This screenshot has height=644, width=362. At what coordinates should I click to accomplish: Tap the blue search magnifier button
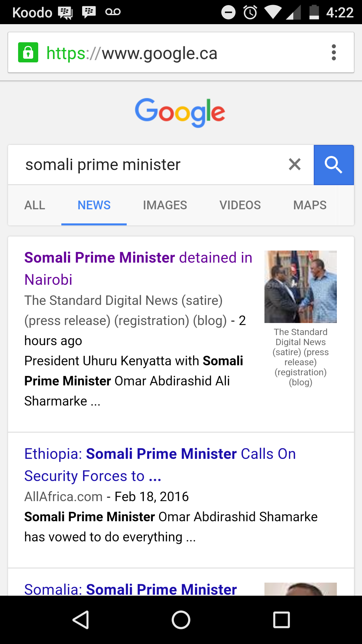click(x=334, y=165)
